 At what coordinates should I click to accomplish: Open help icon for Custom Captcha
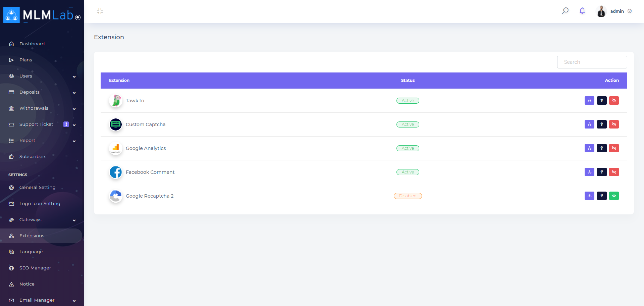(602, 124)
